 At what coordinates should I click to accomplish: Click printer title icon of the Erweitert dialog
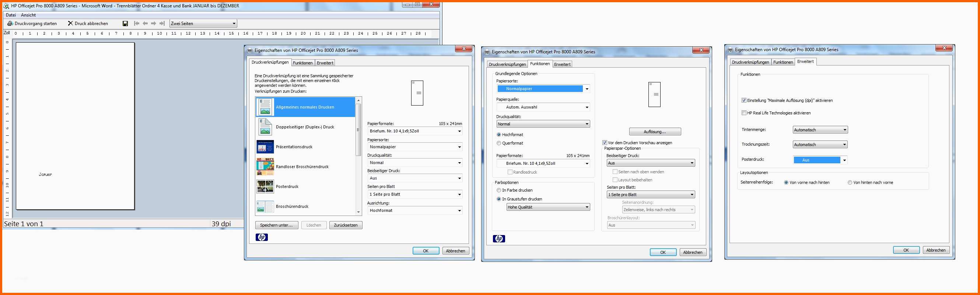click(730, 50)
